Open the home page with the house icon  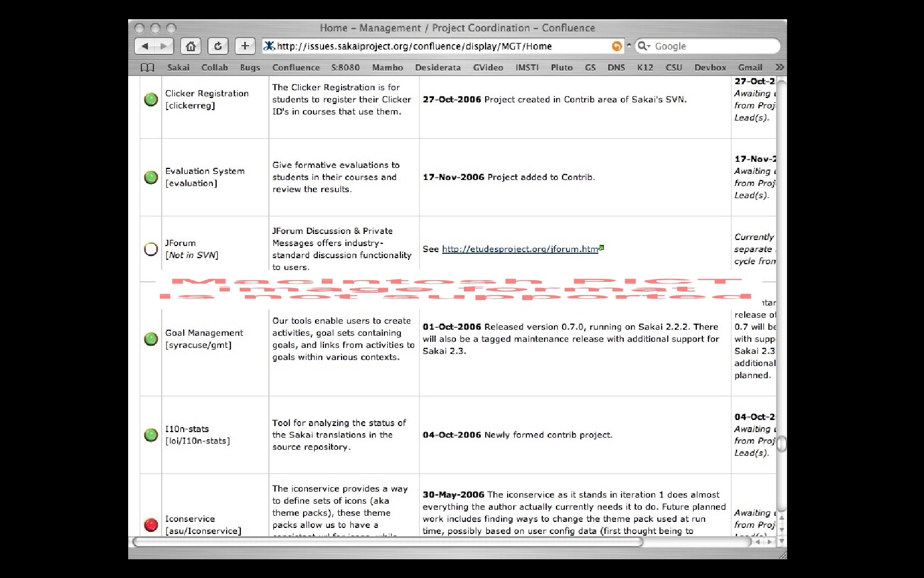click(x=191, y=46)
